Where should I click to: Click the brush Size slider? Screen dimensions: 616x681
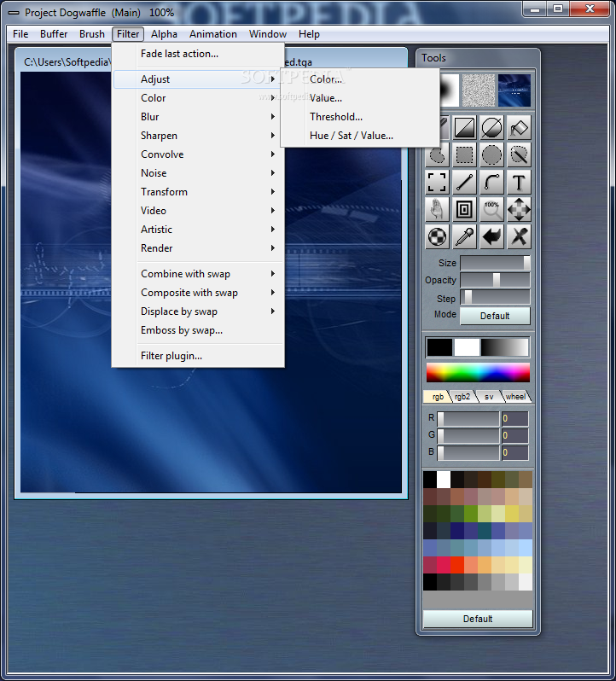click(495, 263)
